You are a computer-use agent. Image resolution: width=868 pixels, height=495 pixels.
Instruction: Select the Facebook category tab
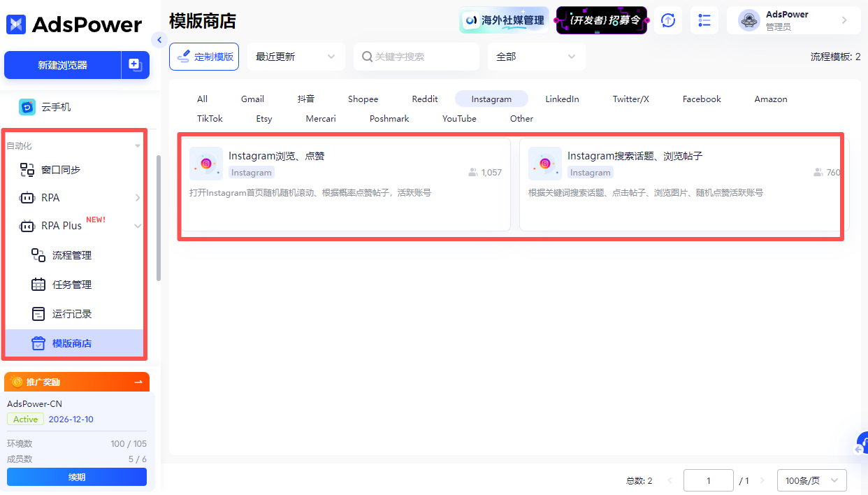[701, 99]
